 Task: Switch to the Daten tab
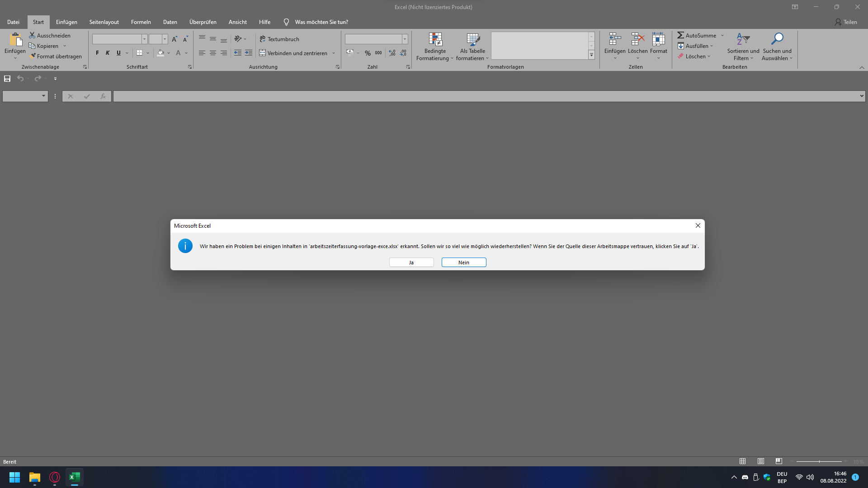(x=170, y=22)
